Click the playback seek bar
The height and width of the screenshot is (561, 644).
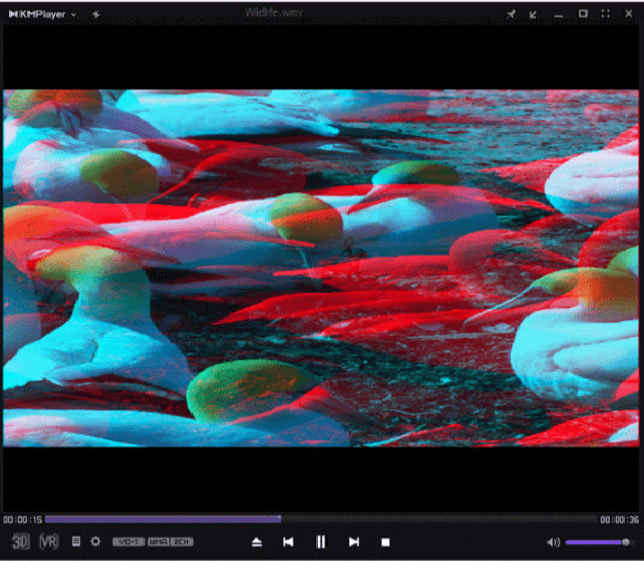pyautogui.click(x=320, y=519)
